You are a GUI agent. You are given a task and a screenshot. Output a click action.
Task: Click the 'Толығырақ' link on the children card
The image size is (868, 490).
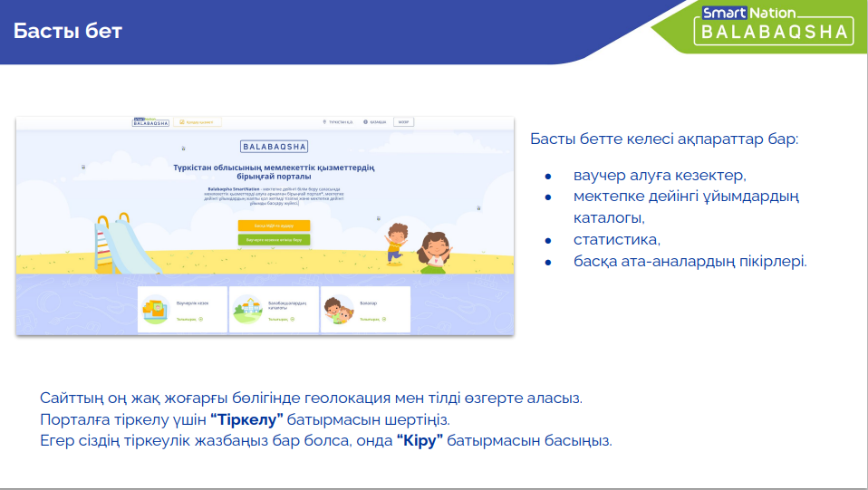point(372,320)
